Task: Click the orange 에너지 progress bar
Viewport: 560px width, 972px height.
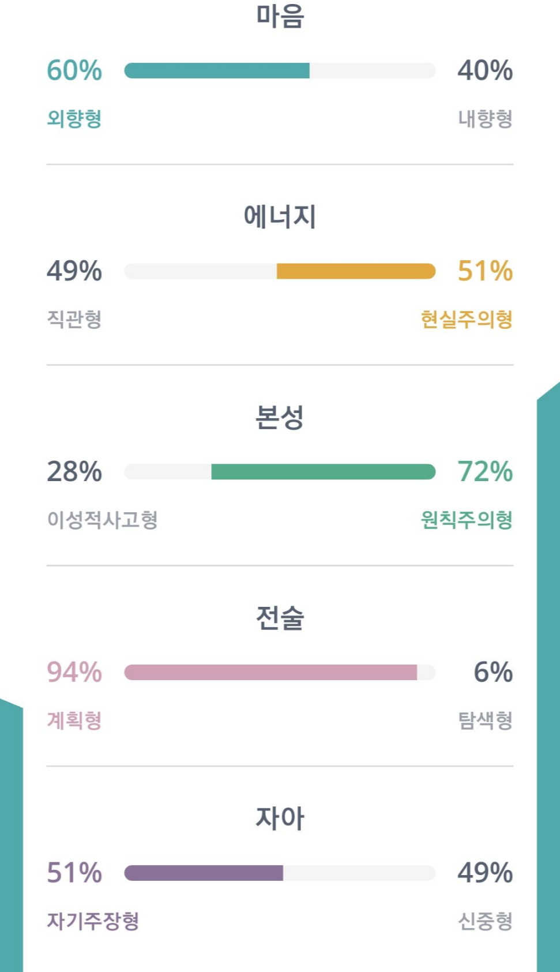Action: click(280, 271)
